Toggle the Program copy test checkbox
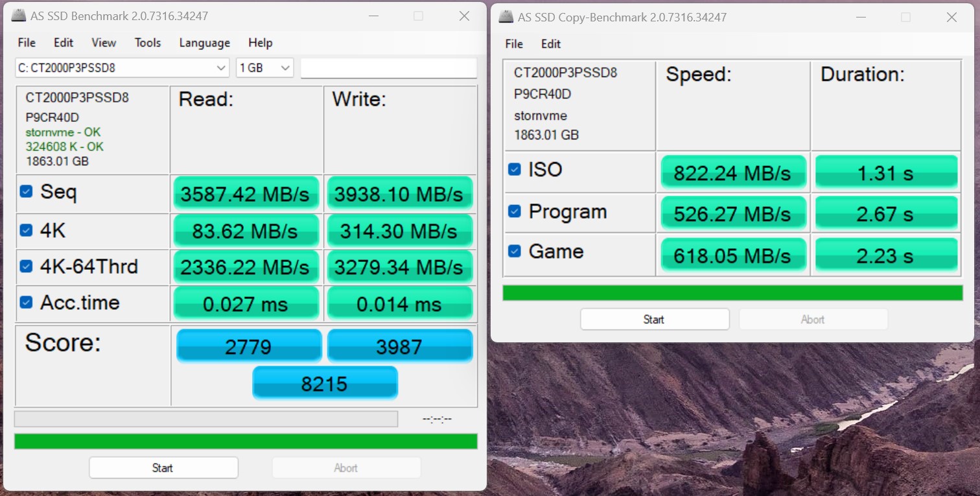Image resolution: width=980 pixels, height=496 pixels. tap(515, 211)
